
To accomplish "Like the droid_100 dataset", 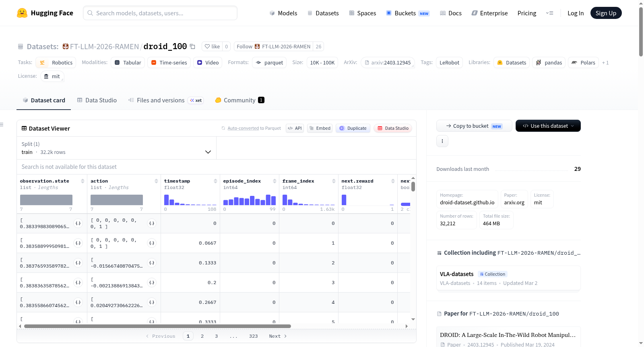I will [212, 46].
